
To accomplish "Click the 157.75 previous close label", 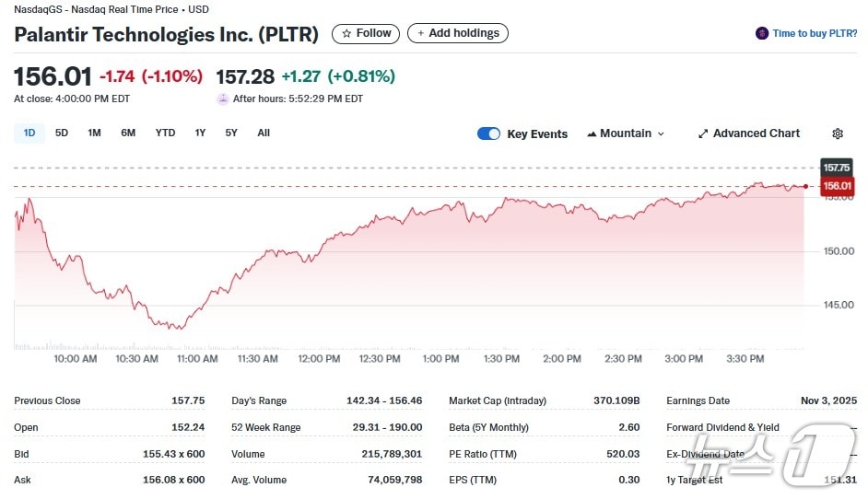I will pos(836,168).
